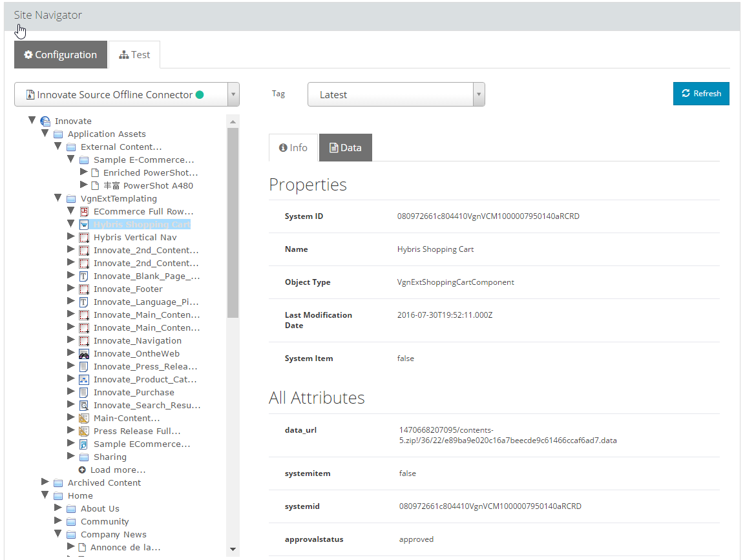Select the Innovate_Footer tree item
This screenshot has width=745, height=560.
point(128,289)
